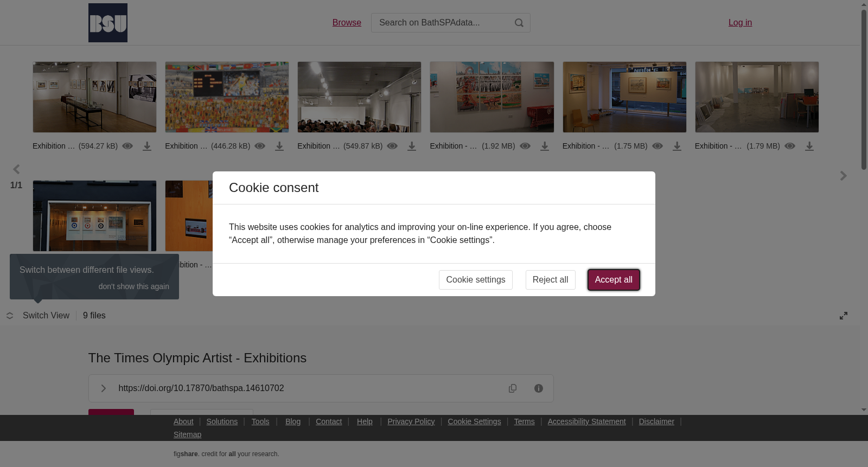Click the search magnifier icon
Image resolution: width=868 pixels, height=467 pixels.
point(519,23)
